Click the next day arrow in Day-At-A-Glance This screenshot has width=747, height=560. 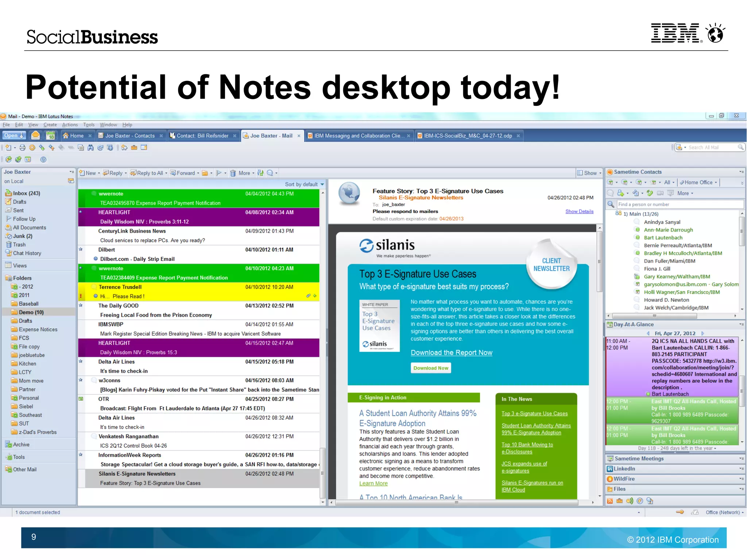[x=703, y=333]
